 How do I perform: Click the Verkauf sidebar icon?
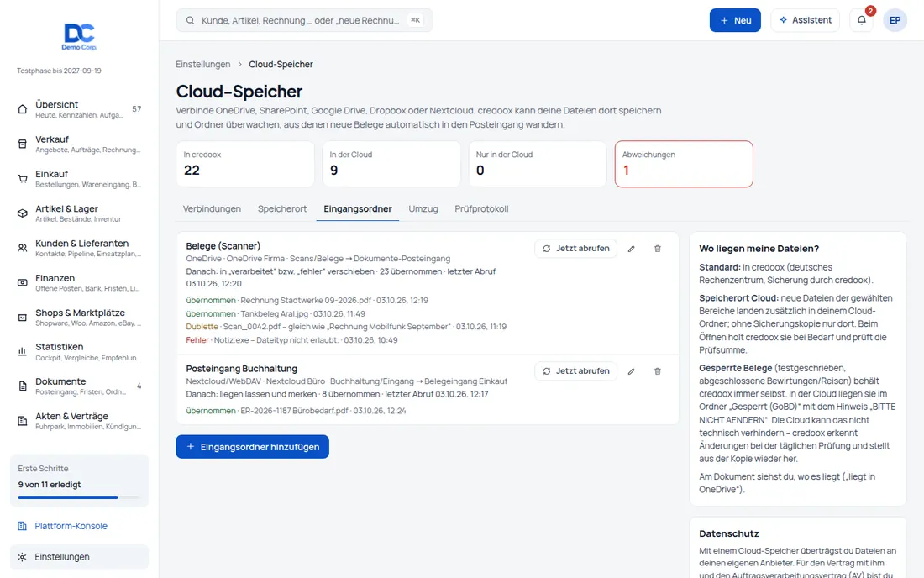pyautogui.click(x=23, y=144)
